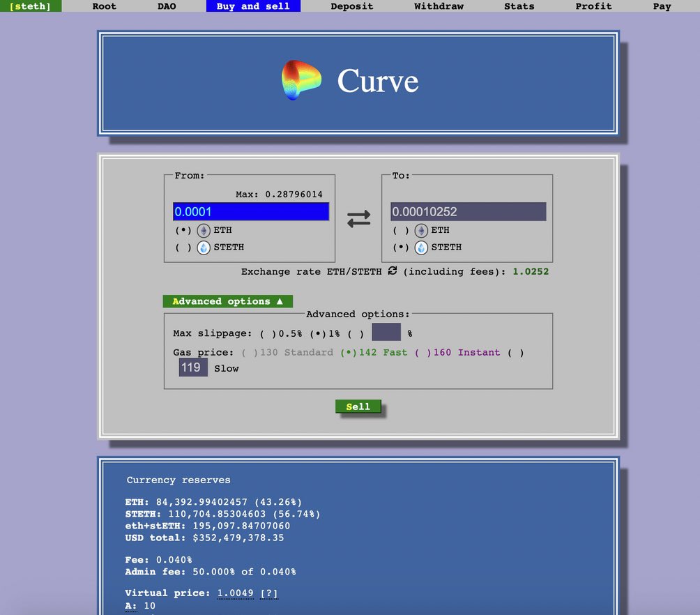
Task: Click the Virtual price [?] help link
Action: 268,593
